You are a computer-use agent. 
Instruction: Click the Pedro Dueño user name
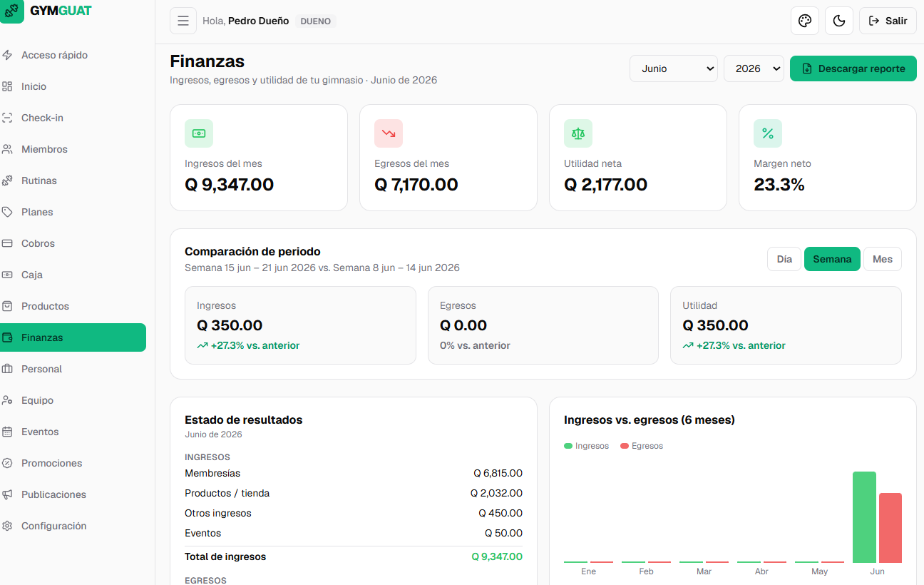(x=258, y=21)
